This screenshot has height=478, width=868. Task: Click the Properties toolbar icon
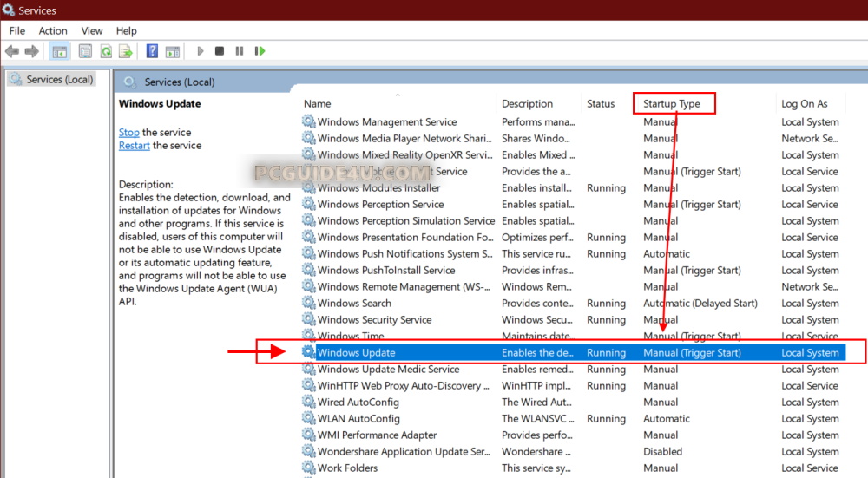85,51
